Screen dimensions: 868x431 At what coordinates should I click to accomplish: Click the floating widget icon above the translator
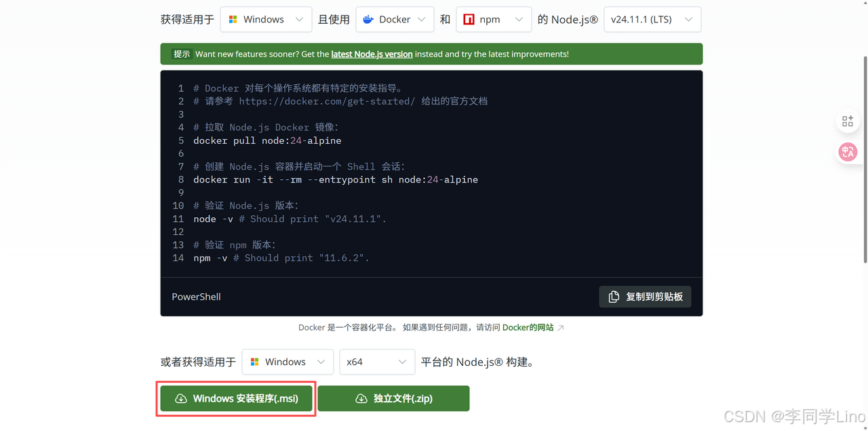tap(848, 121)
